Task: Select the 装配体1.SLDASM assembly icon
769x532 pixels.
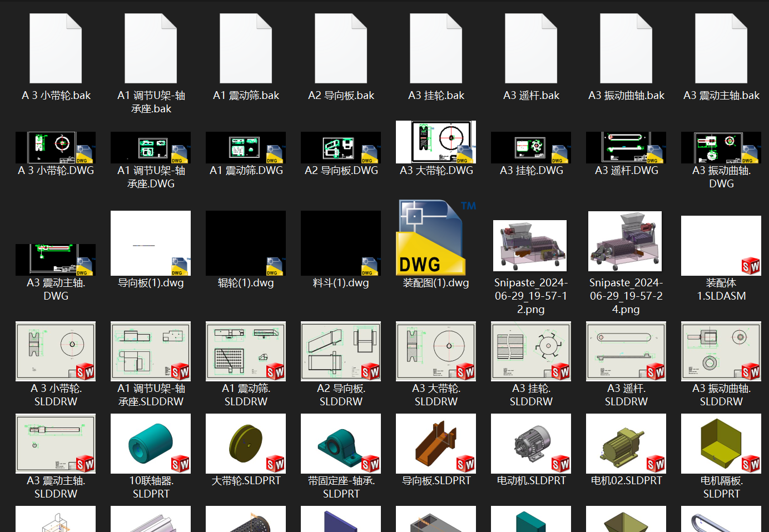Action: [x=721, y=246]
